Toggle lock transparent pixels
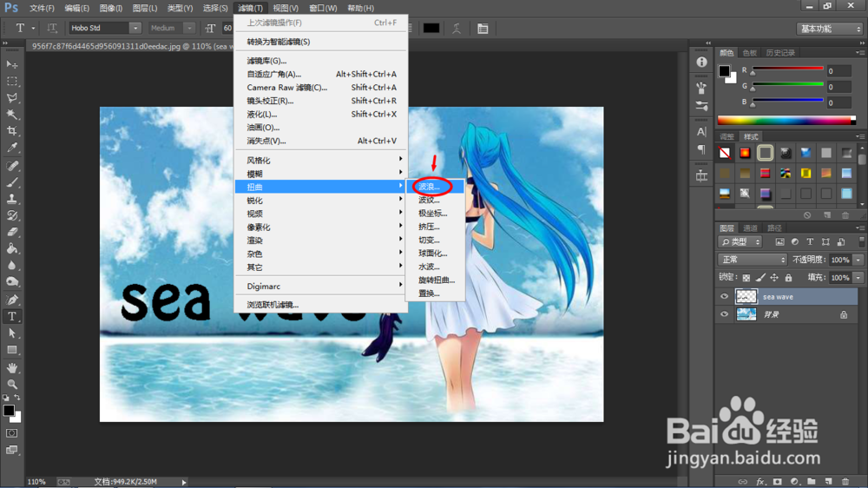The width and height of the screenshot is (868, 488). [x=746, y=278]
